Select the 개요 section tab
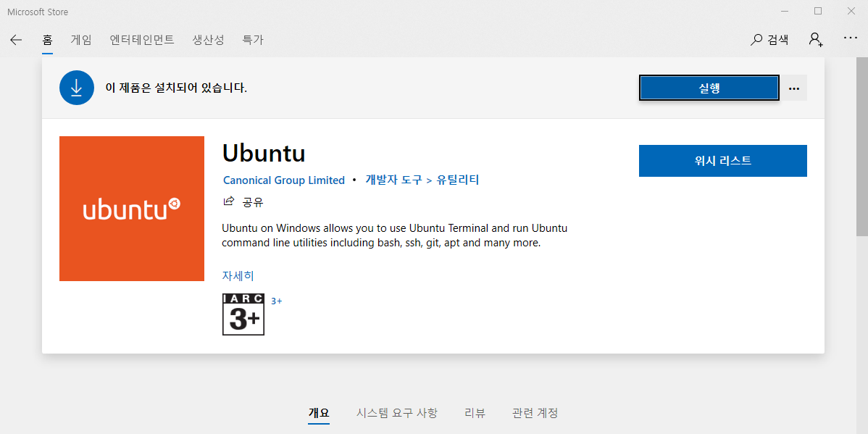Screen dimensions: 868x434 (x=319, y=413)
